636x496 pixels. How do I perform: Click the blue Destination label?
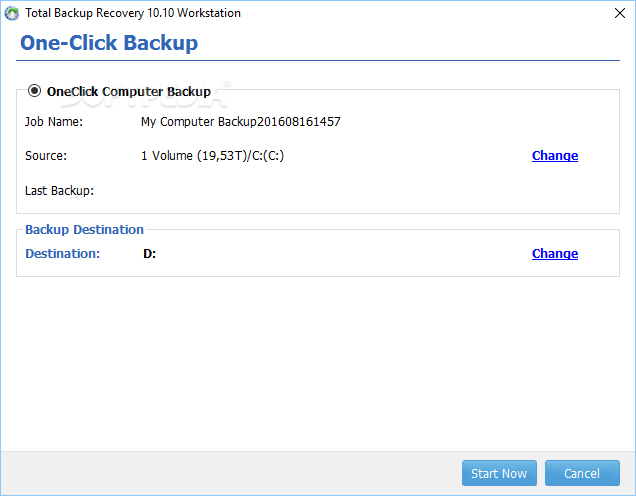point(62,254)
